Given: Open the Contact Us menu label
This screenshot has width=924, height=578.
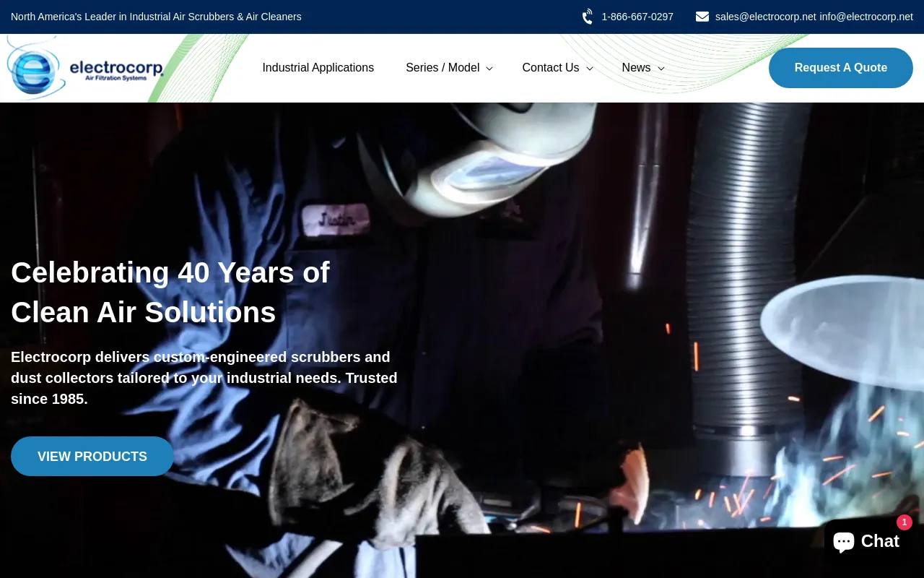Looking at the screenshot, I should (x=550, y=68).
